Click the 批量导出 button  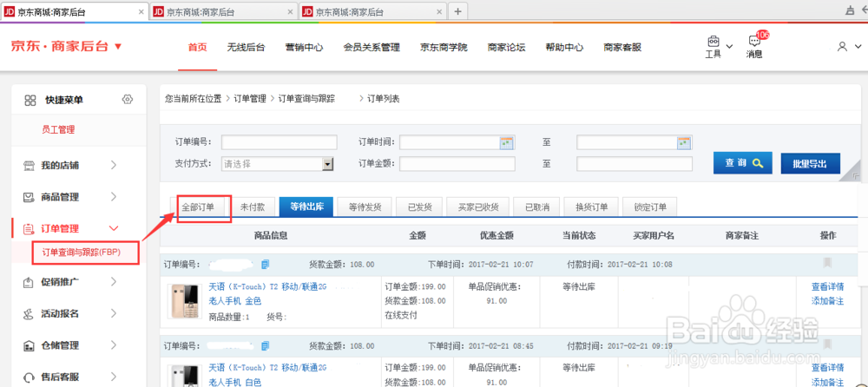810,164
